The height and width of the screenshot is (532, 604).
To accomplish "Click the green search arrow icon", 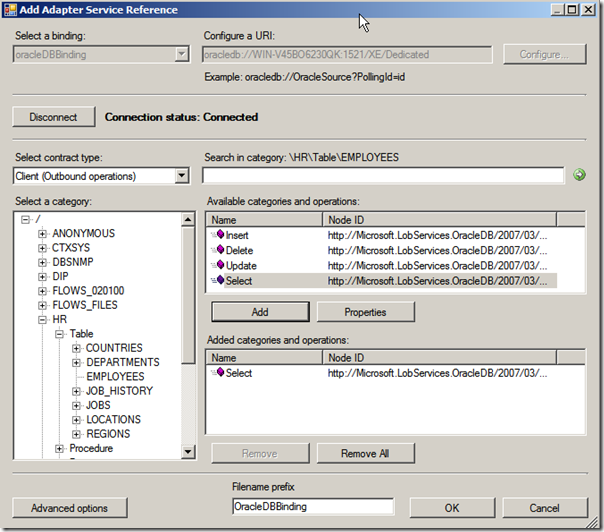I will click(x=579, y=176).
